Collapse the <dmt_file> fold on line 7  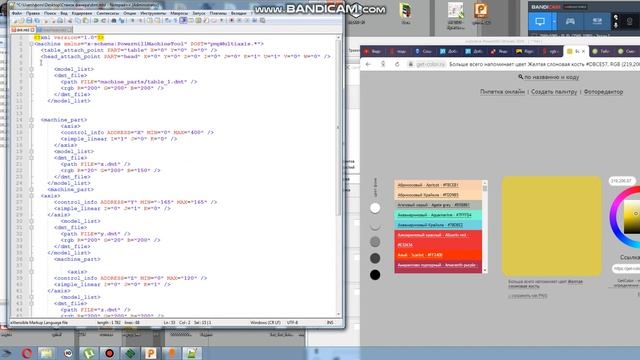pyautogui.click(x=31, y=76)
